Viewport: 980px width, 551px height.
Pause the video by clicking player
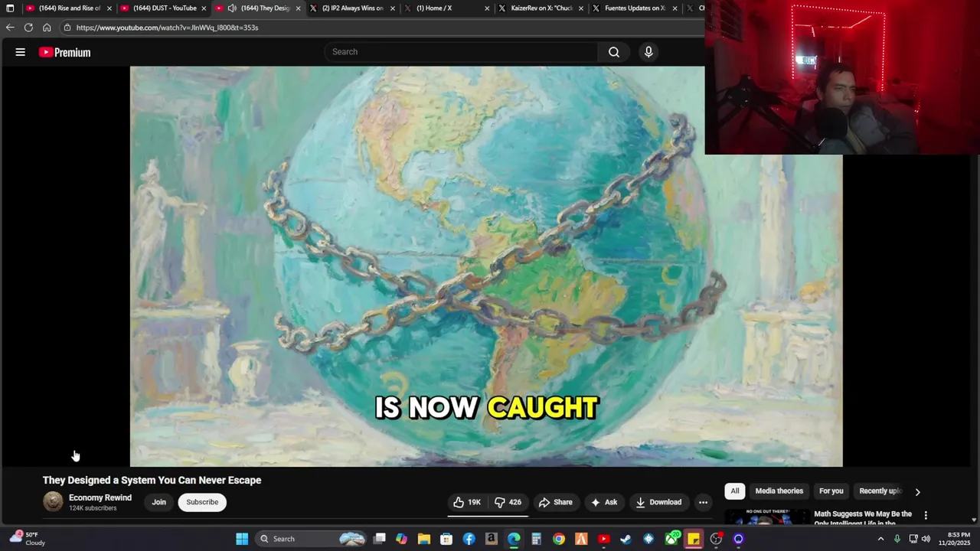486,266
